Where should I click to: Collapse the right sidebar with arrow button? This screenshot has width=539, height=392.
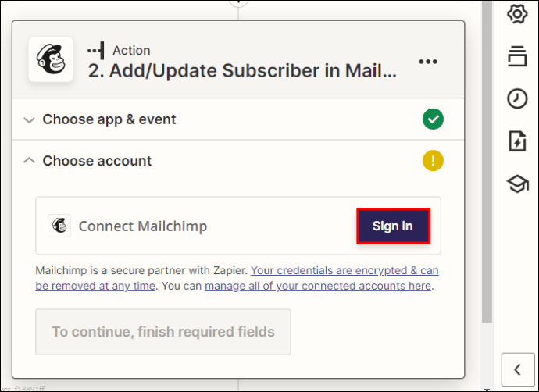518,369
